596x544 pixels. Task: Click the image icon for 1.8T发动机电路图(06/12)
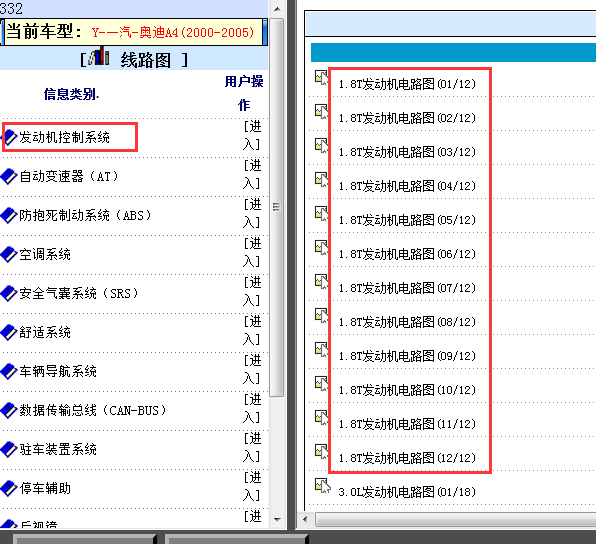tap(322, 247)
